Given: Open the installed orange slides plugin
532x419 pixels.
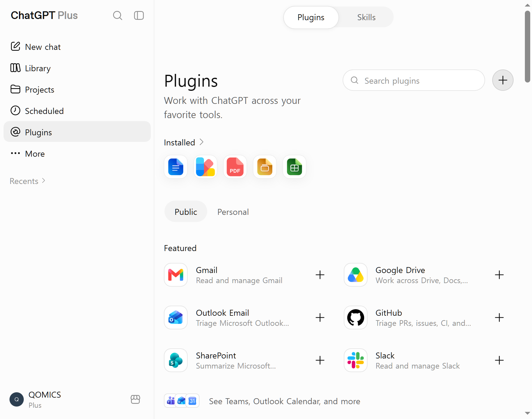Looking at the screenshot, I should (x=265, y=167).
